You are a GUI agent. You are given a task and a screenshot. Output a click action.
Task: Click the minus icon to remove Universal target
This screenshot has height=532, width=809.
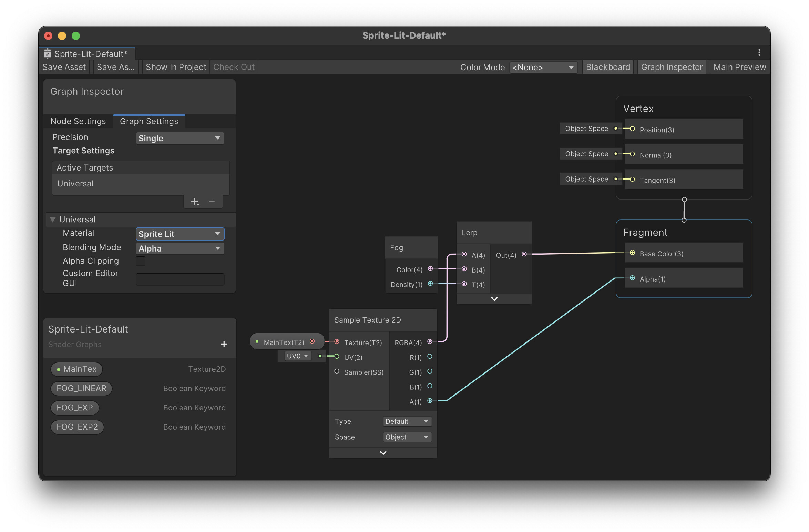point(212,202)
